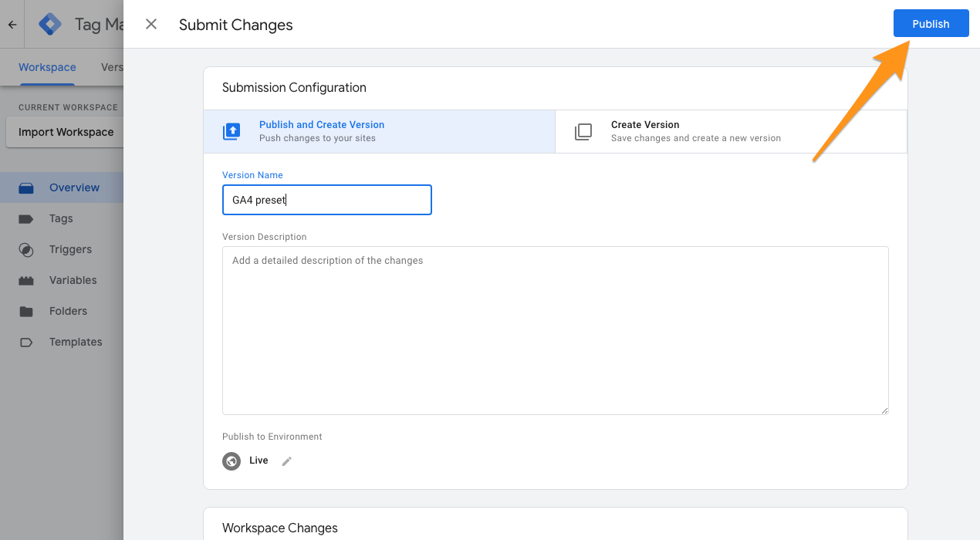980x540 pixels.
Task: Close the Submit Changes panel
Action: (151, 24)
